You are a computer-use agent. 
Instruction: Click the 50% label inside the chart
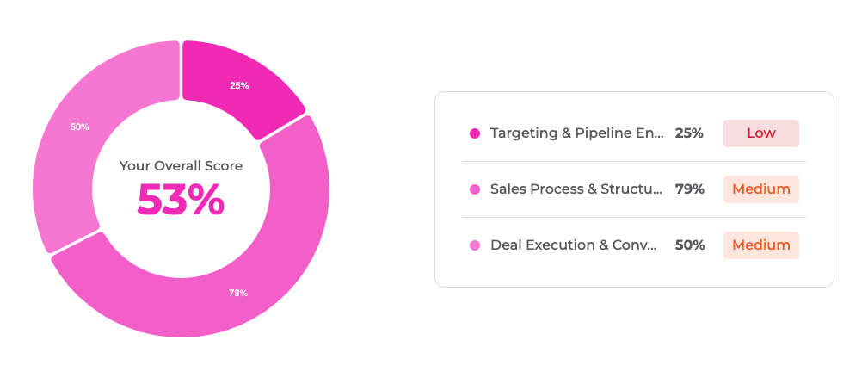tap(80, 127)
